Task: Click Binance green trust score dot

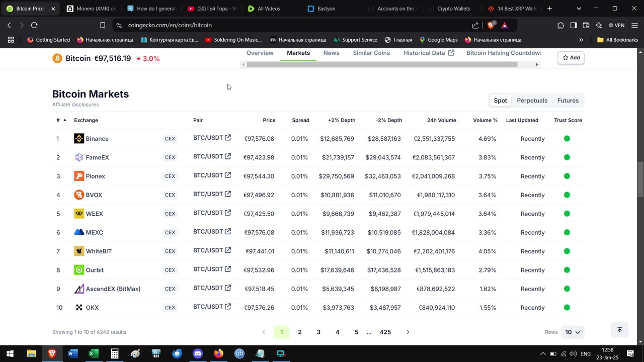Action: point(567,139)
